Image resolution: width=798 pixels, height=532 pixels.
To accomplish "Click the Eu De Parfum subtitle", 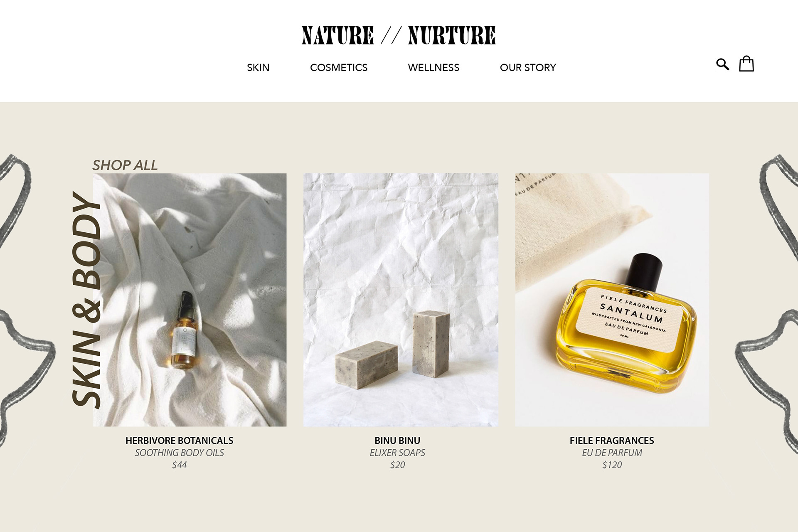I will (x=612, y=453).
